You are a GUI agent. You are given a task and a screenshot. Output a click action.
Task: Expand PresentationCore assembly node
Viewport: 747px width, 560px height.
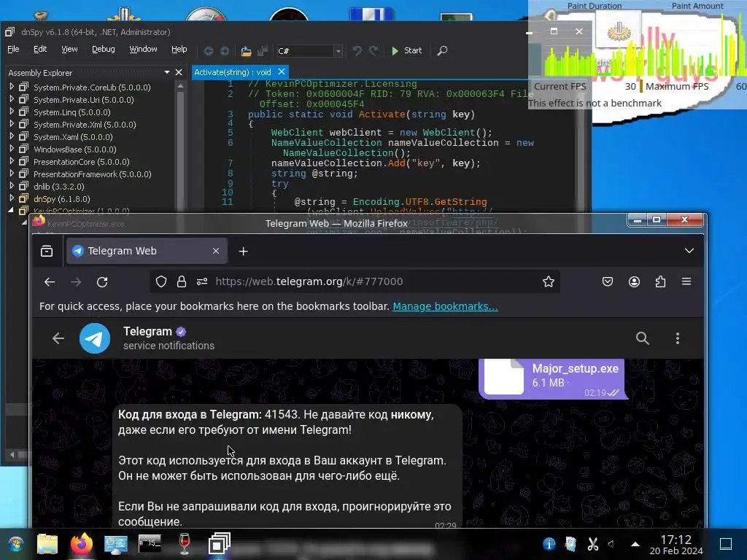pyautogui.click(x=12, y=161)
